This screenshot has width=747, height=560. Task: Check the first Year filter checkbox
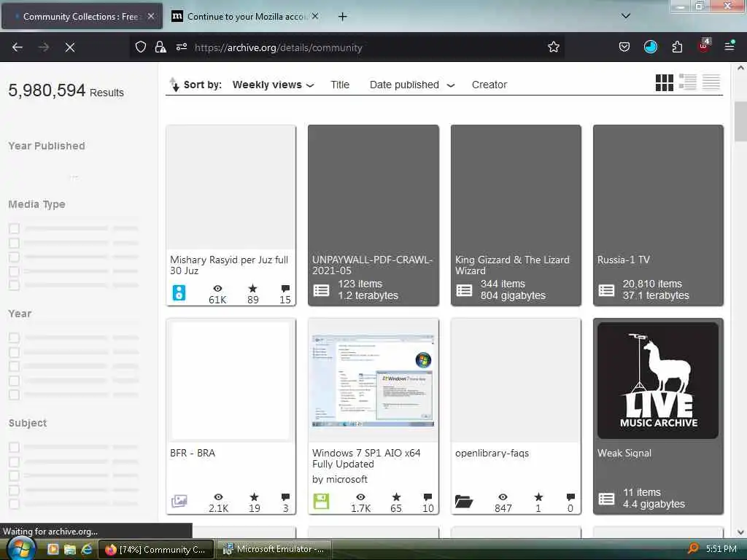pyautogui.click(x=15, y=338)
